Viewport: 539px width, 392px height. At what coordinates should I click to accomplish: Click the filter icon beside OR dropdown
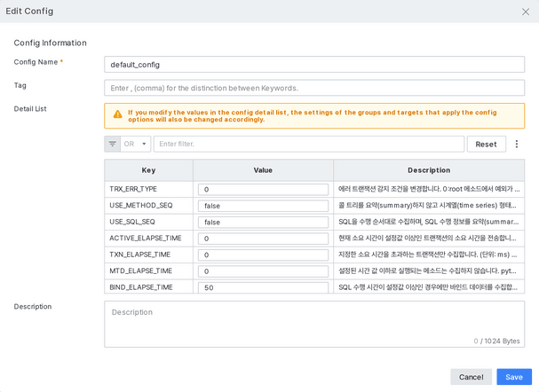[113, 144]
